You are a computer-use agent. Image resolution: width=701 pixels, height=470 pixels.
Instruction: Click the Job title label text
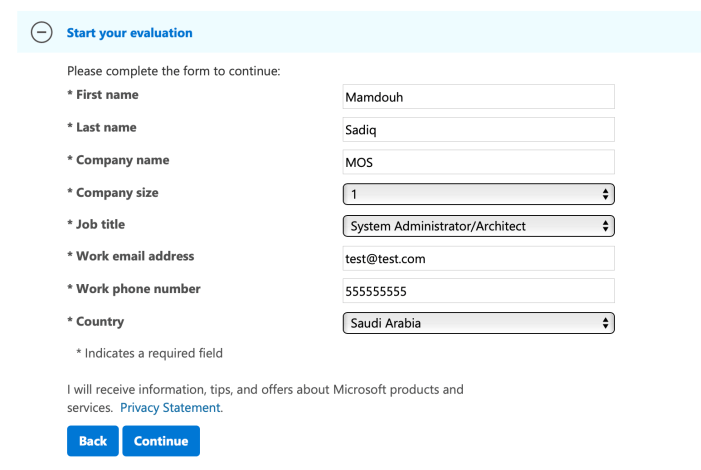coord(100,224)
